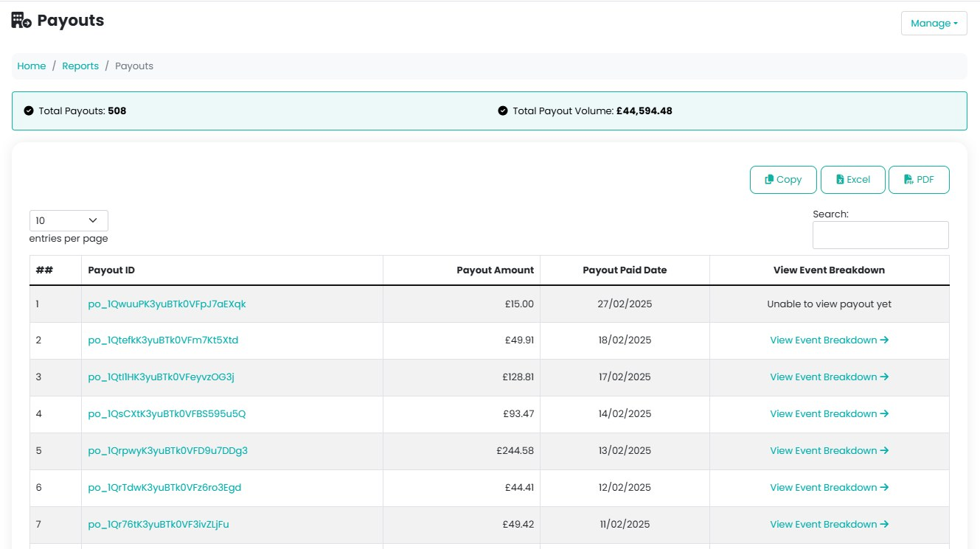
Task: Sort by Payout ID column header
Action: (232, 270)
